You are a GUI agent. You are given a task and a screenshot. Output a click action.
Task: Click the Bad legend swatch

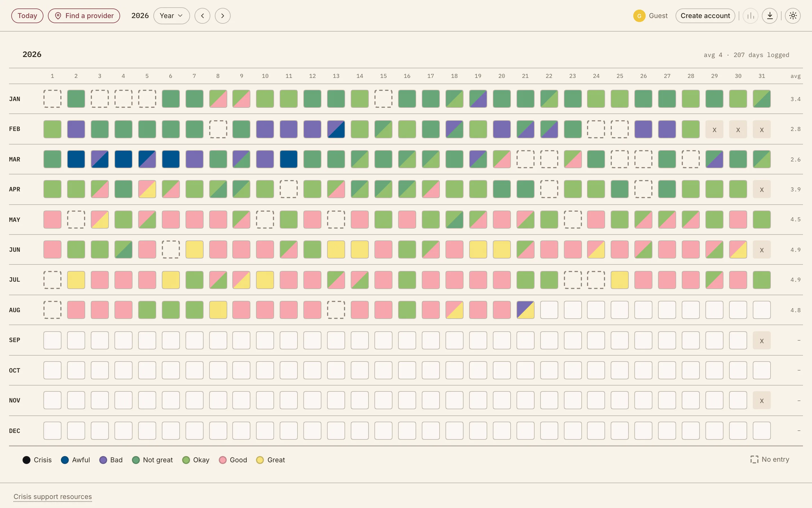103,460
